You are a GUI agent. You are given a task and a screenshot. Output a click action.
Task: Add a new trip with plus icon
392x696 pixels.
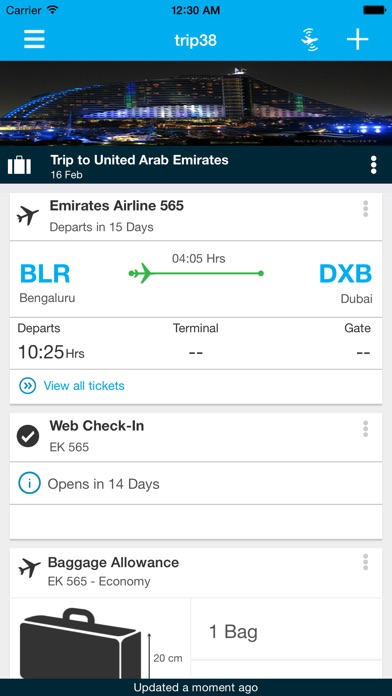357,40
